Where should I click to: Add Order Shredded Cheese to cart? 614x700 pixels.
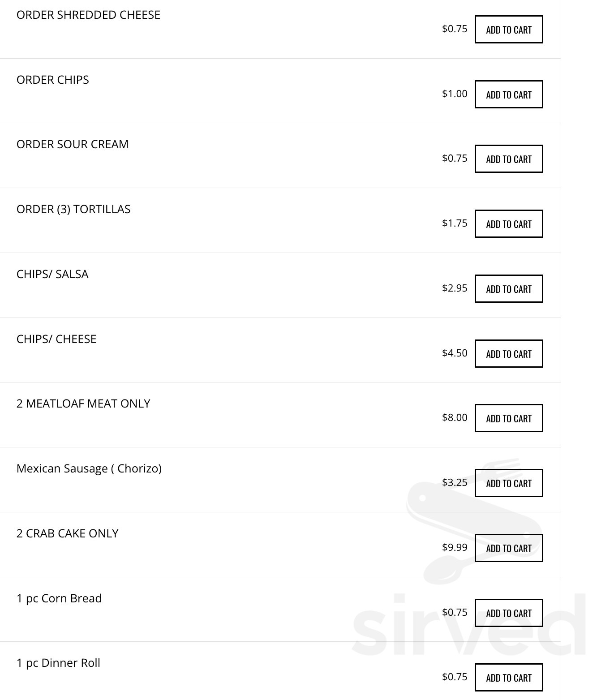point(508,30)
